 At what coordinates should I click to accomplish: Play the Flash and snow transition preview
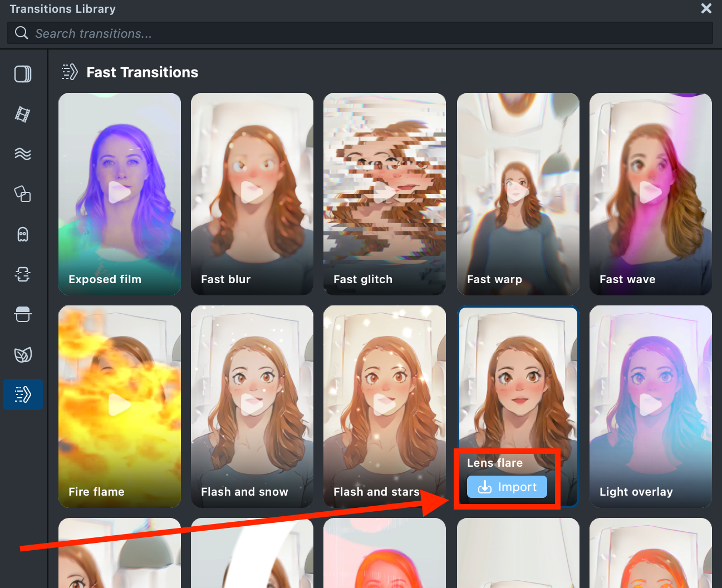pos(252,405)
